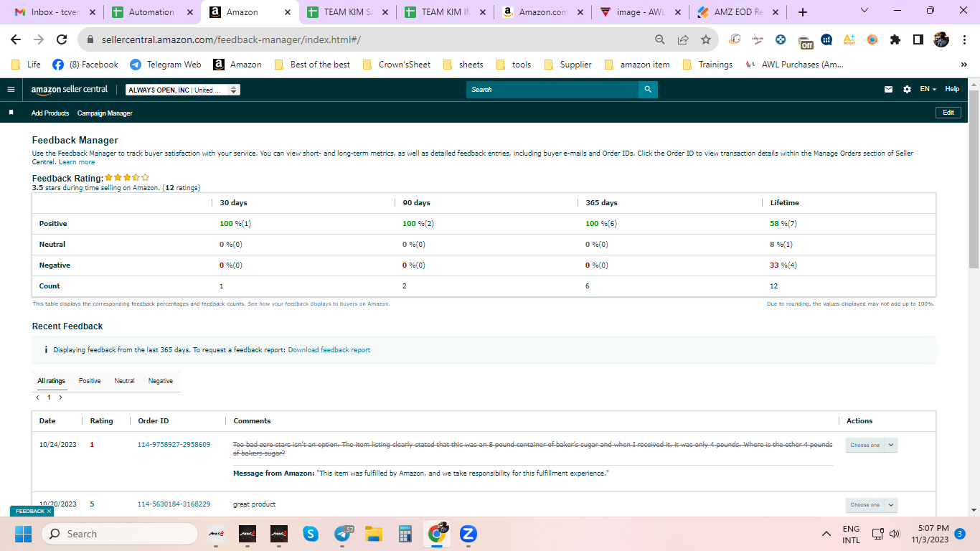Click the bookmark flag icon beside Add Products
This screenshot has height=551, width=980.
(x=11, y=113)
